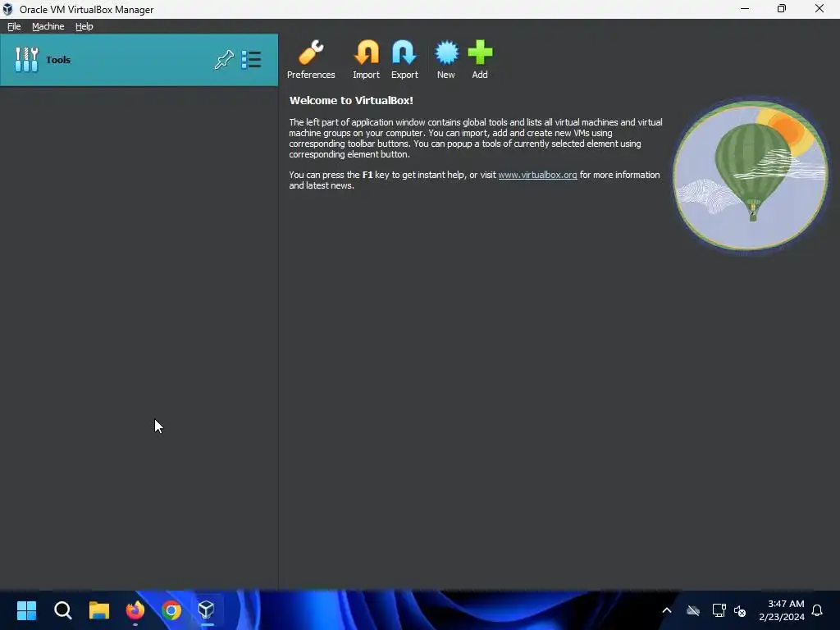Open taskbar Search magnifier

coord(62,610)
